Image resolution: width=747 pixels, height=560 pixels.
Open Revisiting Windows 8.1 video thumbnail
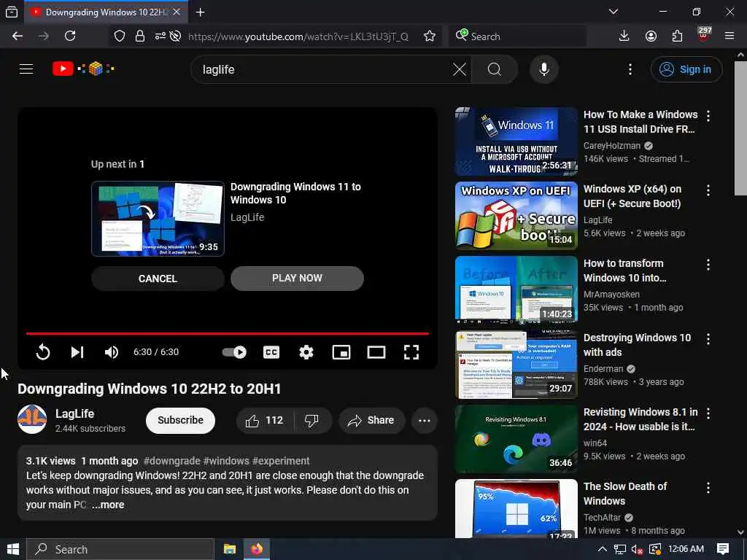click(x=516, y=438)
